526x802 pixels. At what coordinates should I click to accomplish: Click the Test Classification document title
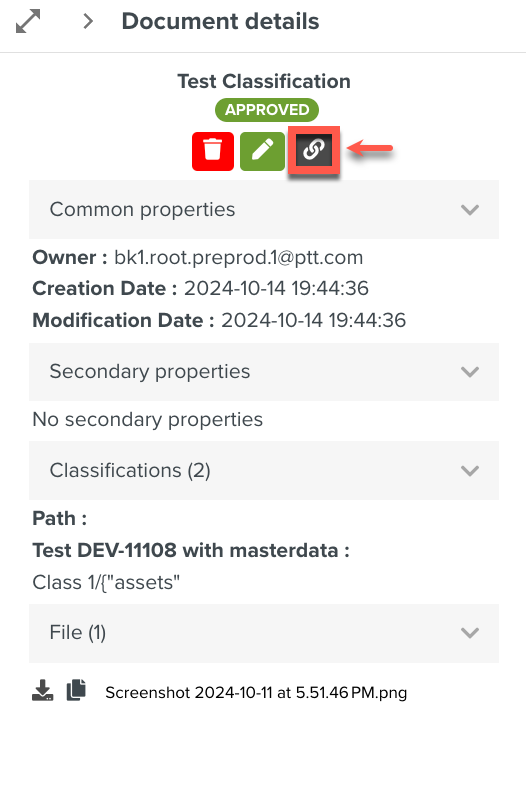pyautogui.click(x=264, y=81)
